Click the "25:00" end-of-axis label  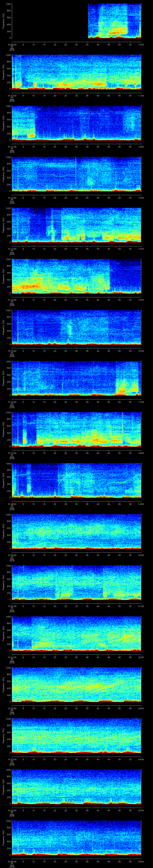click(x=141, y=810)
